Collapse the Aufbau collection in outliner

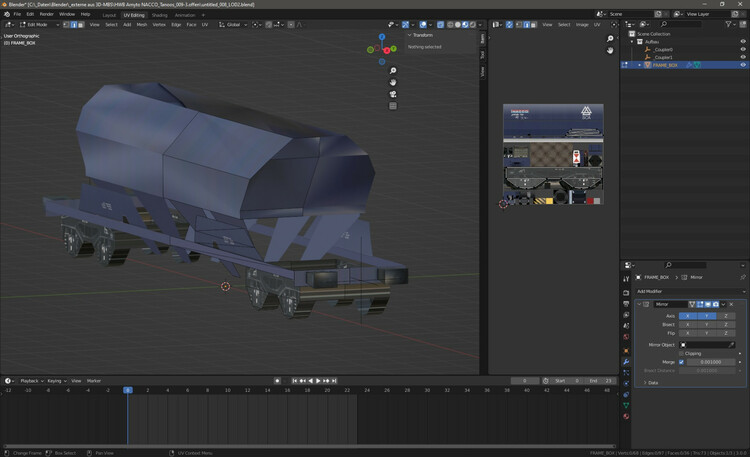(632, 42)
